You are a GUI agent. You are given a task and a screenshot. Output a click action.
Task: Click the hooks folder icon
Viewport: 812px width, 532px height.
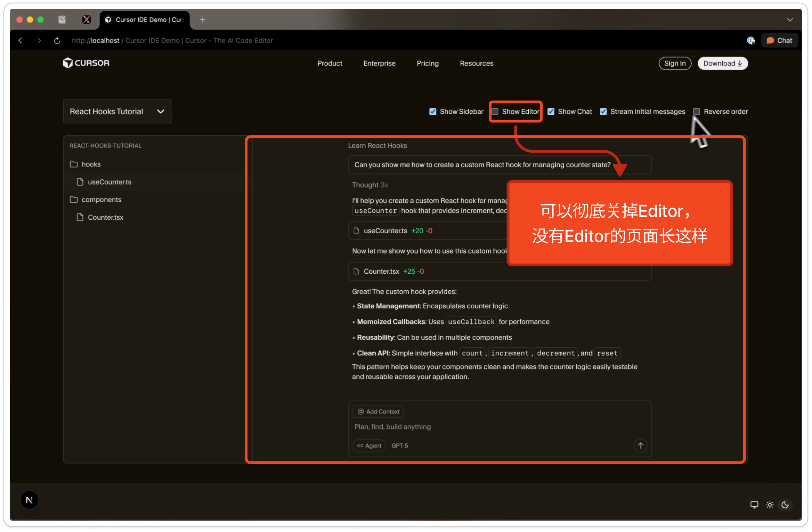coord(74,164)
